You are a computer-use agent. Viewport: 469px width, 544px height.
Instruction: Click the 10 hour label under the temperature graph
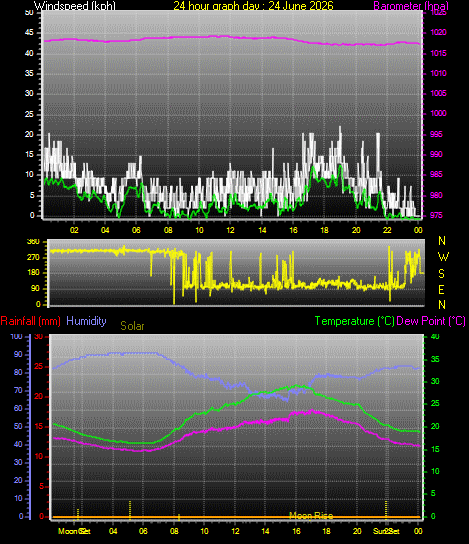point(204,531)
